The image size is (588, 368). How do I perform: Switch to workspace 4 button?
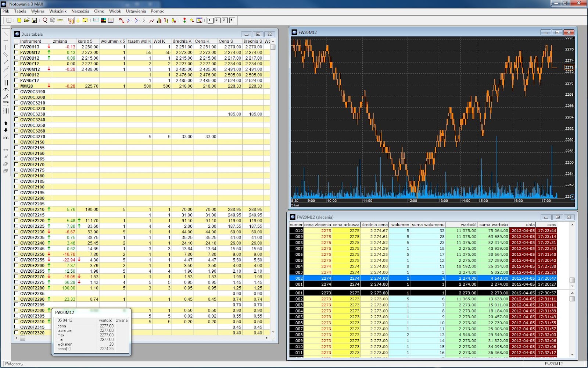coord(232,20)
